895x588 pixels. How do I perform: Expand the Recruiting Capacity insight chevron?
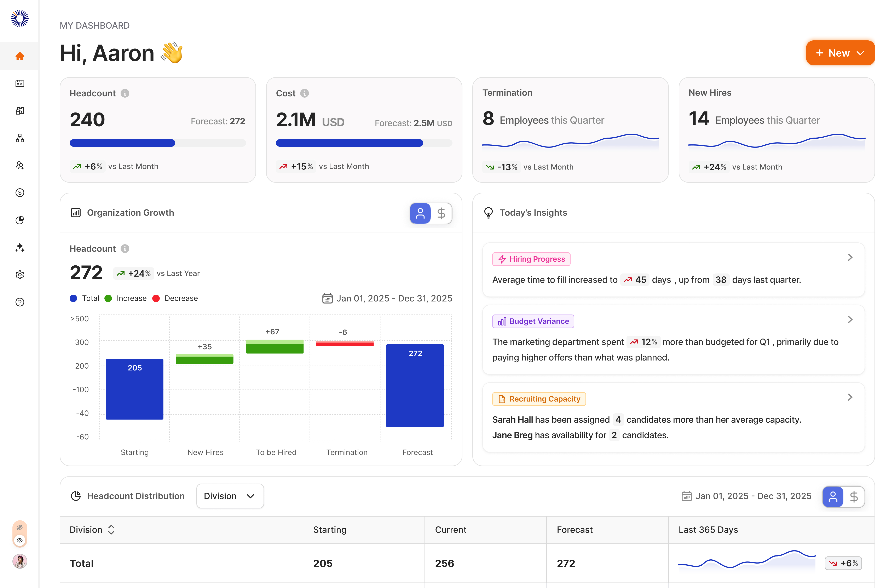pos(850,397)
